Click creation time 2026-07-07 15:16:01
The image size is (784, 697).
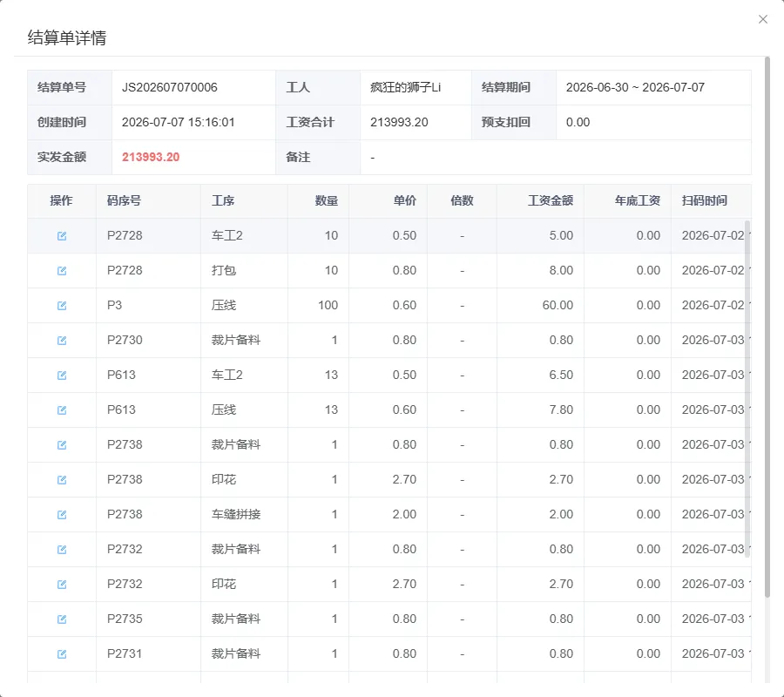click(x=178, y=123)
